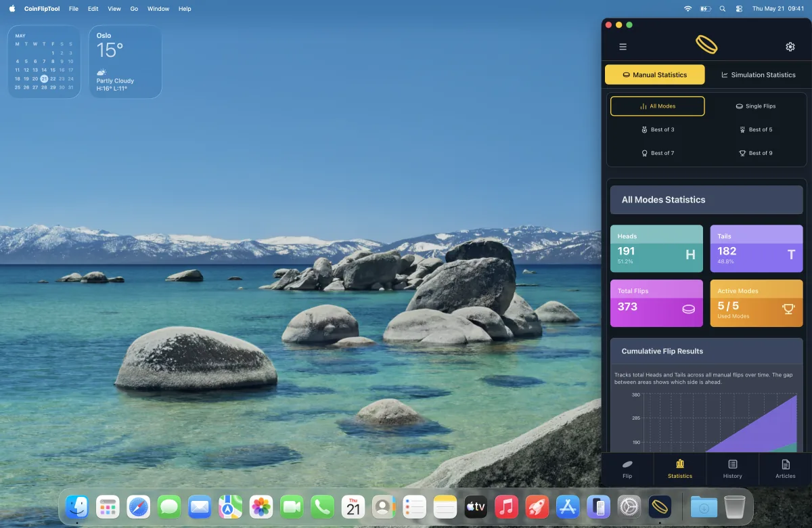This screenshot has height=528, width=812.
Task: Click the date and time display
Action: click(x=778, y=9)
